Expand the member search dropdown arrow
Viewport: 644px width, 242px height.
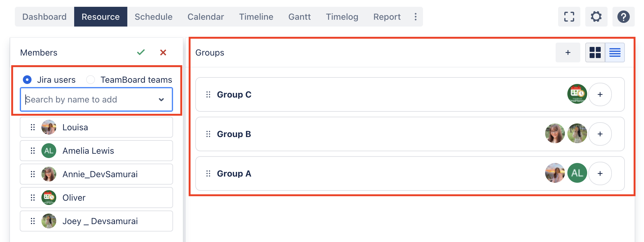coord(161,99)
